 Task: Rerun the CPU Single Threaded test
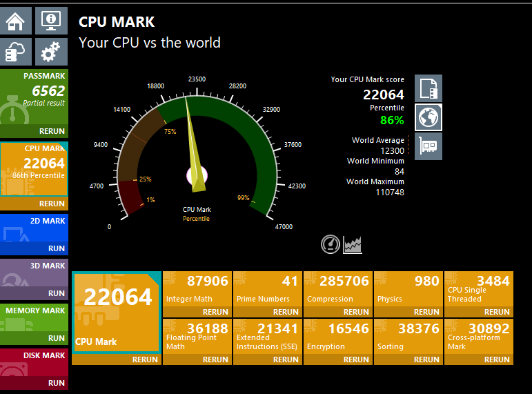pos(497,312)
